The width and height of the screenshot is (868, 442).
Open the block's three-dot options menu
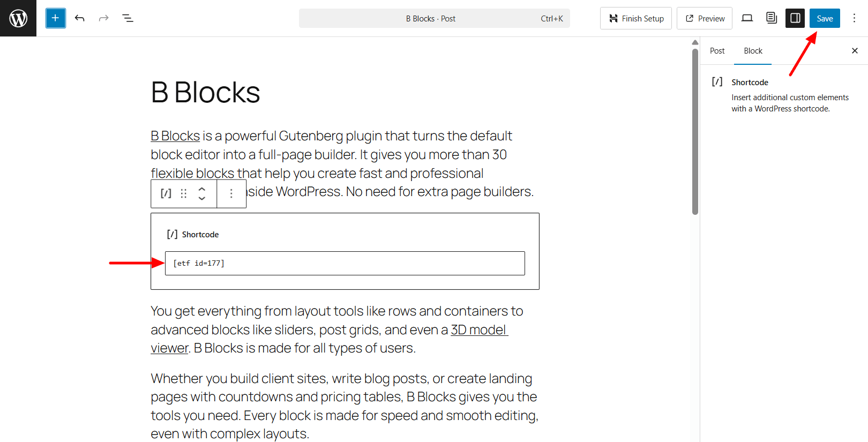[x=231, y=193]
